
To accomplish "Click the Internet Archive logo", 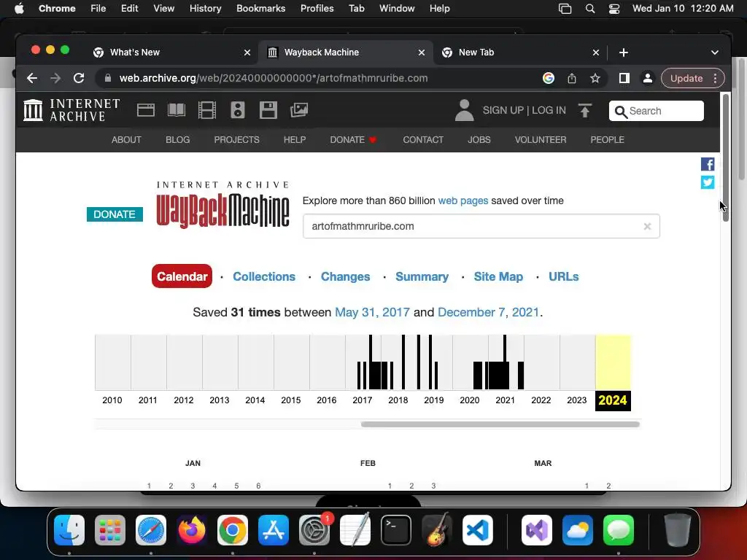I will click(x=71, y=111).
